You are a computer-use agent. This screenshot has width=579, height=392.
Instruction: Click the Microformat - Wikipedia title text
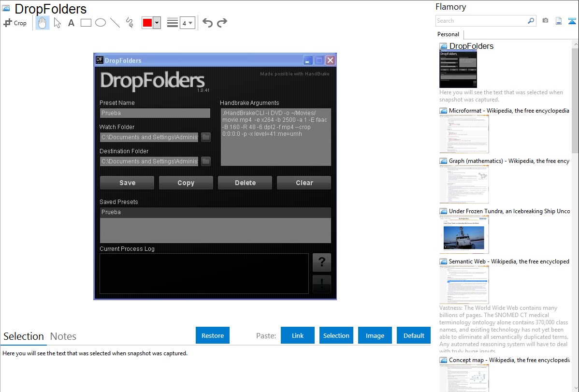(509, 111)
